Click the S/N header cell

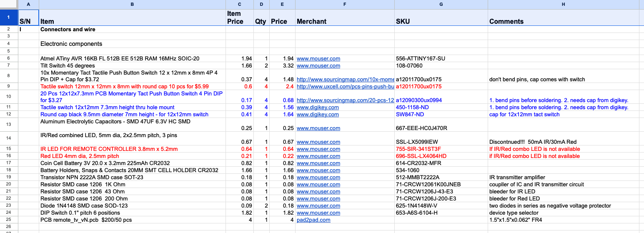(28, 18)
